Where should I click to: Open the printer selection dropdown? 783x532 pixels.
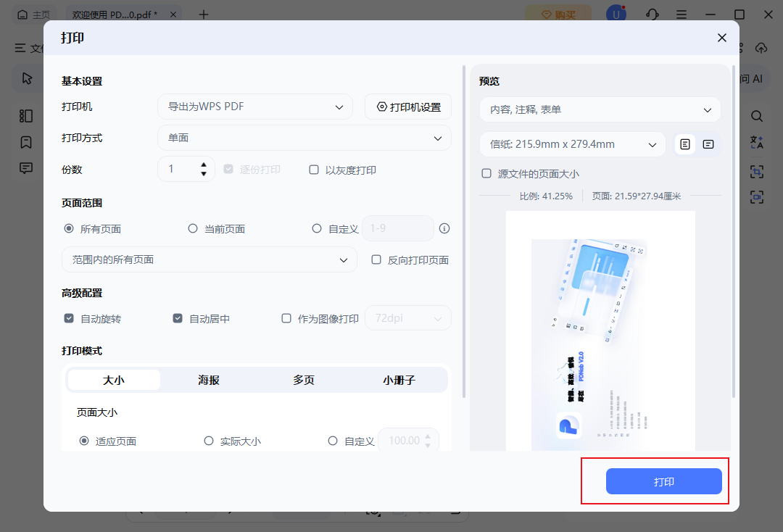(x=255, y=107)
